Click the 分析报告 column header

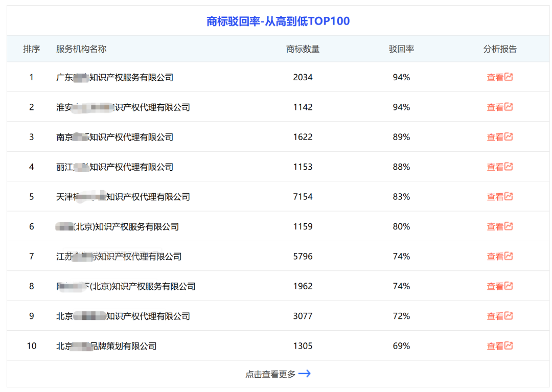(500, 49)
